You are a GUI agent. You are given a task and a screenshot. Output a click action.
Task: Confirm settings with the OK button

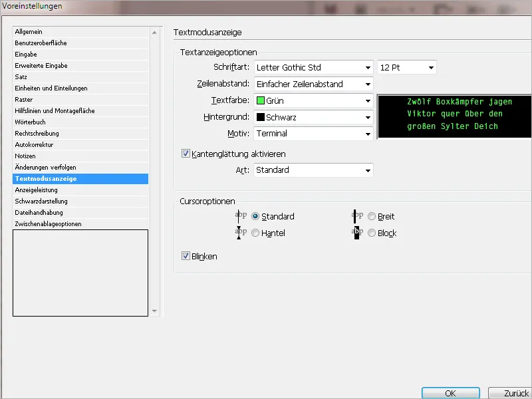[450, 392]
